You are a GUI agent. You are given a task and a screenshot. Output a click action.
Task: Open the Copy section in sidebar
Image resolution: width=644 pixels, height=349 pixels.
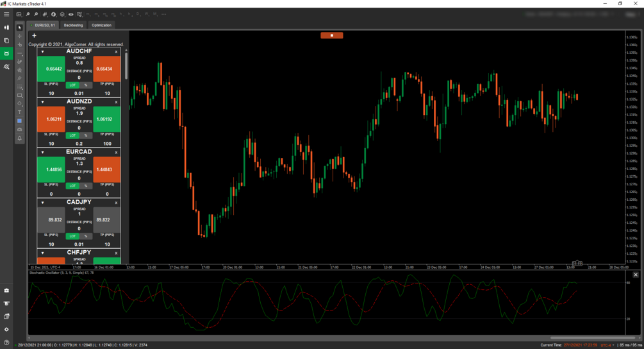pos(6,40)
